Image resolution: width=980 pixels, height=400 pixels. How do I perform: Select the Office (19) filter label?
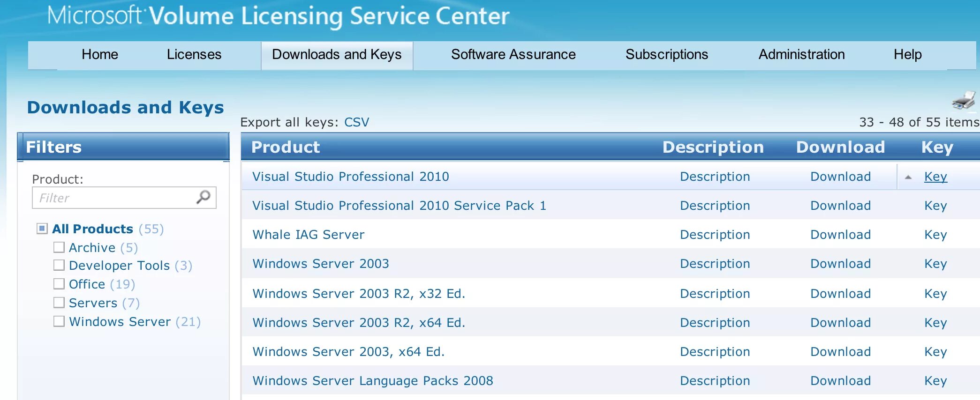coord(102,284)
